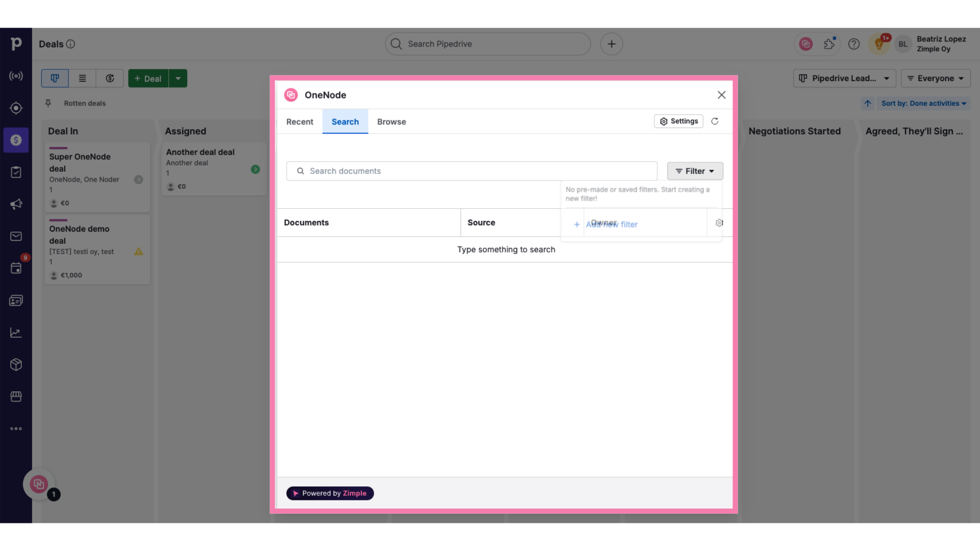Expand the Filter dropdown options

(x=695, y=170)
